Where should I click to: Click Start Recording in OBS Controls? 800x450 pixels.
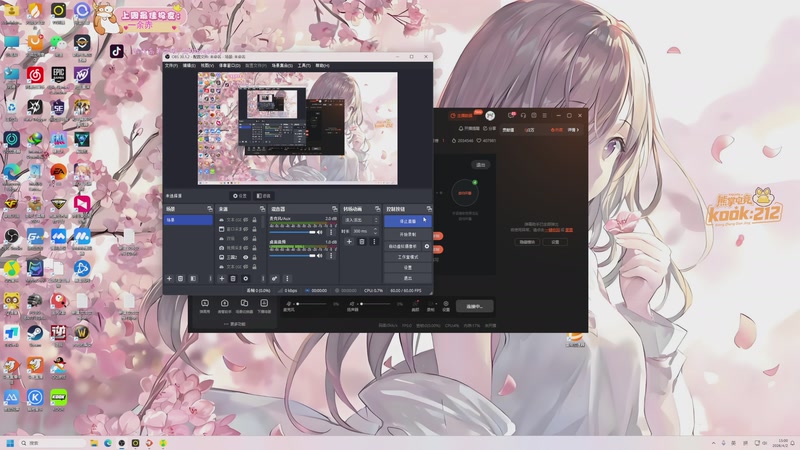point(408,234)
